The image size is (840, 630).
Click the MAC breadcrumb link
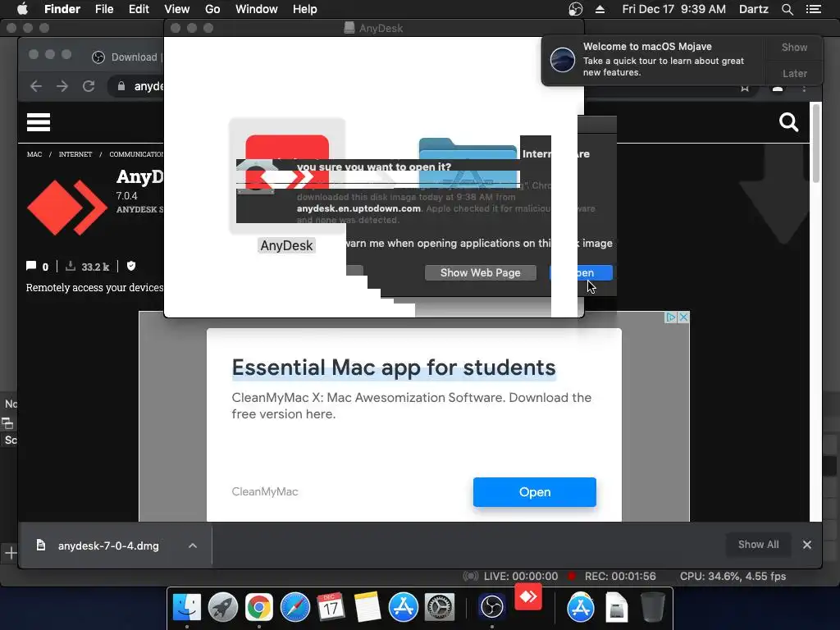pos(34,154)
